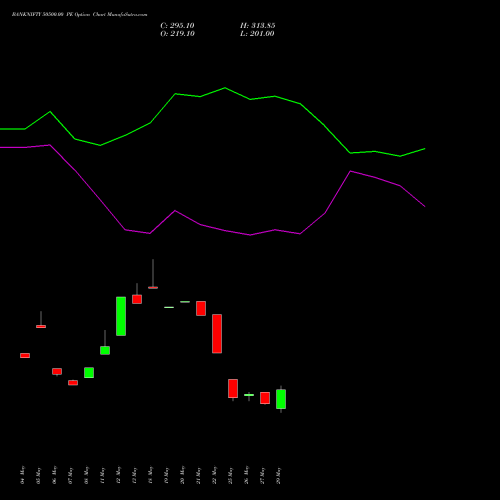Select the 25 May date label
The width and height of the screenshot is (500, 500).
point(230,475)
